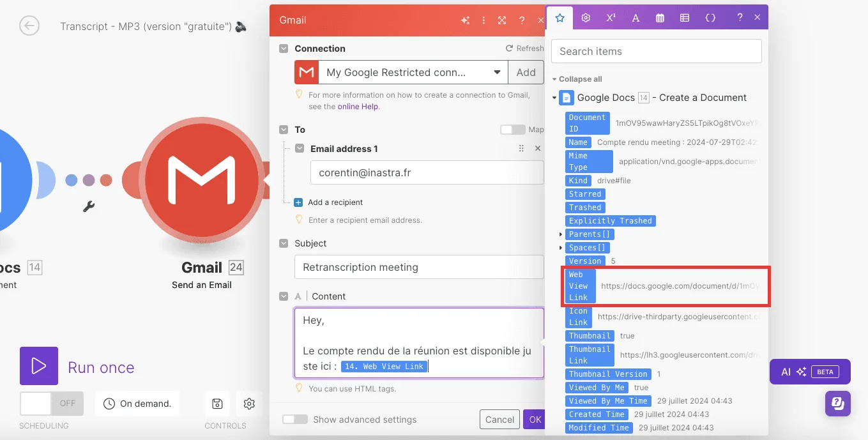Open the My Google Restricted connection dropdown
This screenshot has width=868, height=440.
point(413,72)
